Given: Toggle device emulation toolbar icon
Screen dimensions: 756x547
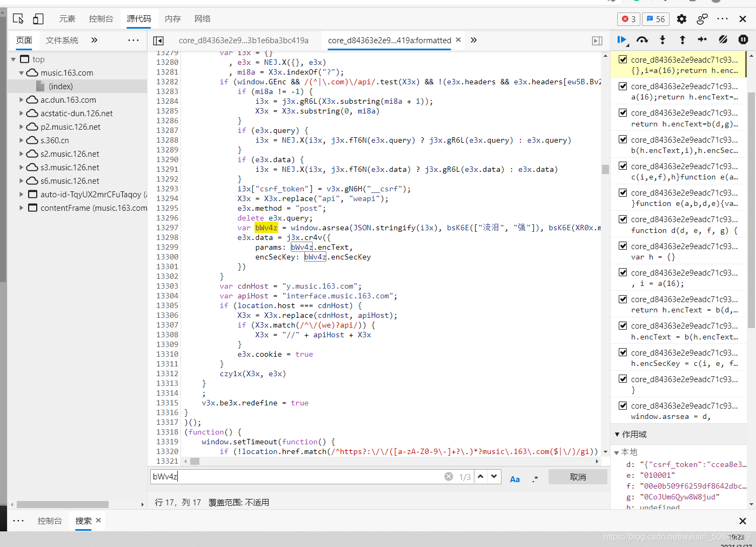Looking at the screenshot, I should (38, 19).
